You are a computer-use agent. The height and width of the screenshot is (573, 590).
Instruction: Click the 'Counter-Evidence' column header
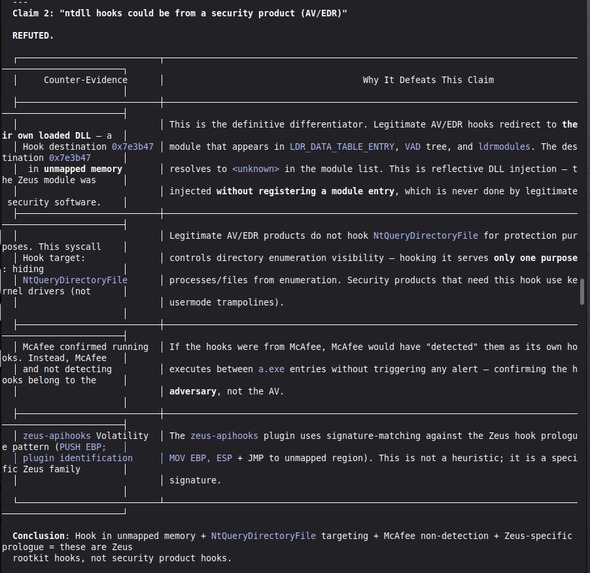(85, 80)
